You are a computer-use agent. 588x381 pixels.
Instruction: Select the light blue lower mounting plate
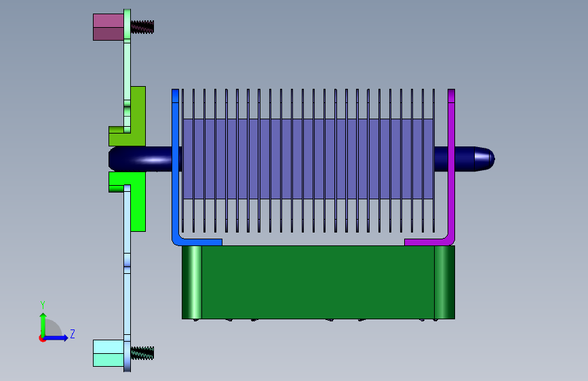[127, 277]
